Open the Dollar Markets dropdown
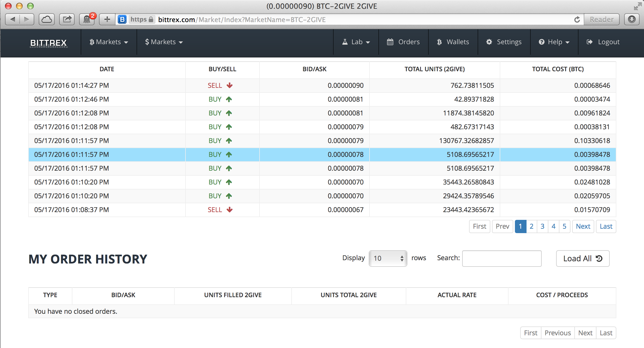Viewport: 644px width, 348px height. click(x=164, y=42)
